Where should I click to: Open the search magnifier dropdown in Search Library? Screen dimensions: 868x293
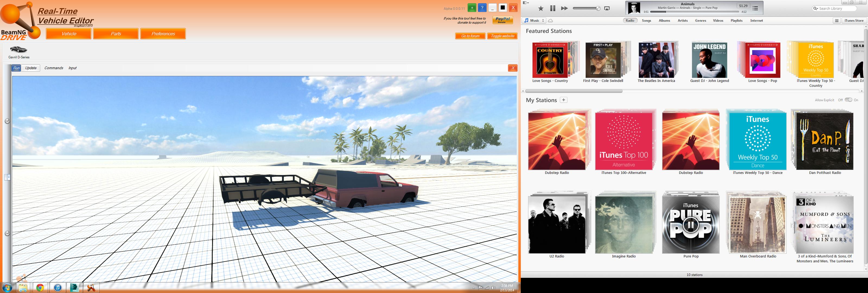(816, 8)
